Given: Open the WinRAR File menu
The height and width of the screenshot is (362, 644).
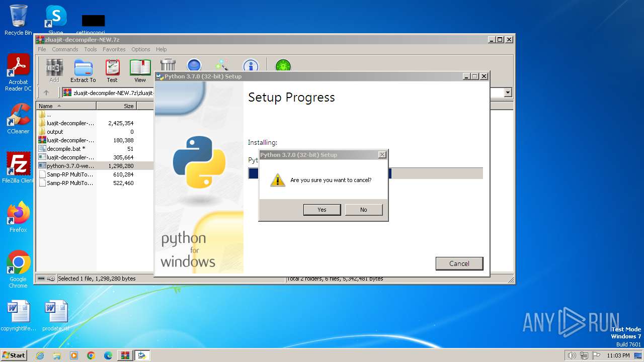Looking at the screenshot, I should point(42,49).
